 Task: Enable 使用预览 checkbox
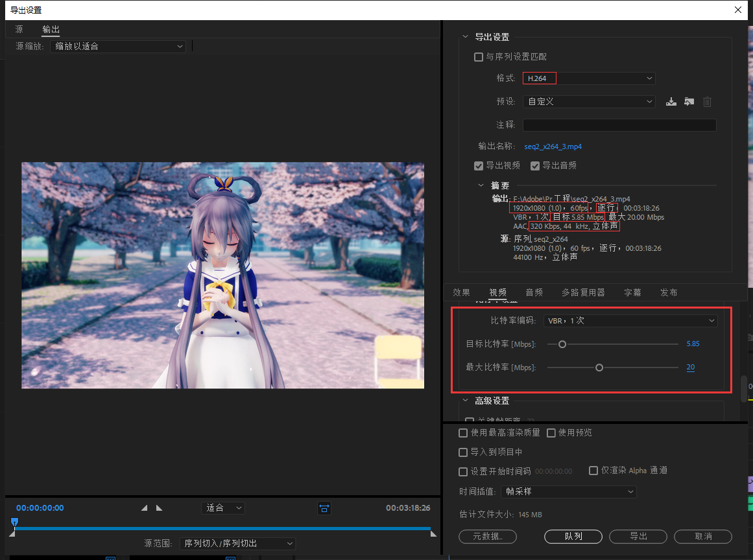tap(551, 433)
